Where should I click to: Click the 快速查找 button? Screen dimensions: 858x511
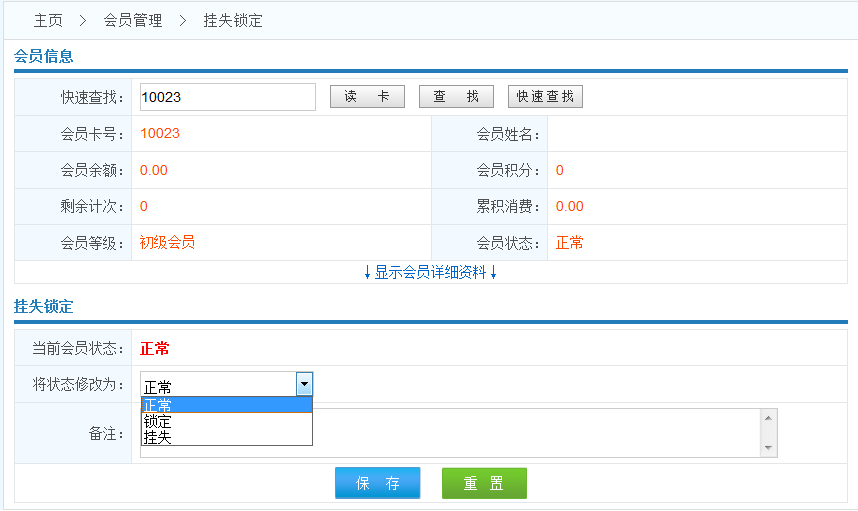pos(545,96)
